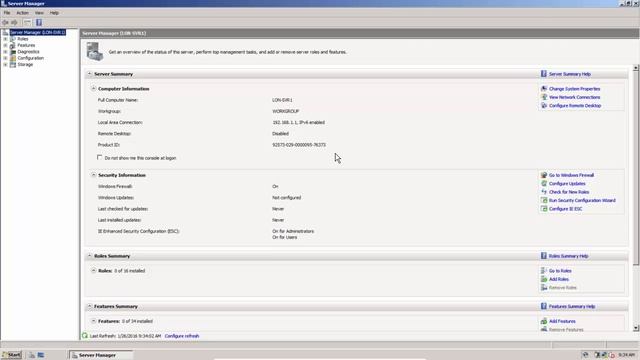The height and width of the screenshot is (360, 640).
Task: Click the scroll-up arrow of details pane
Action: (636, 68)
